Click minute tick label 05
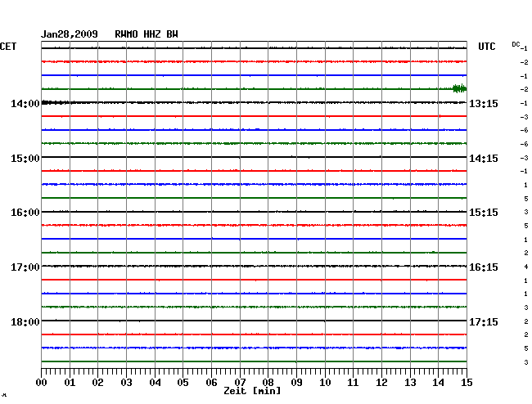The height and width of the screenshot is (404, 532). point(183,383)
